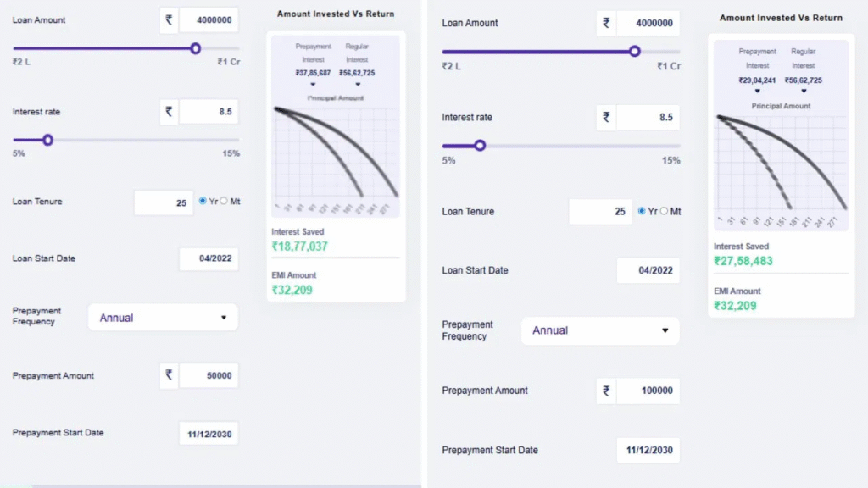Viewport: 868px width, 488px height.
Task: Click the dropdown arrow of the left calculator's Annual selector
Action: (x=224, y=318)
